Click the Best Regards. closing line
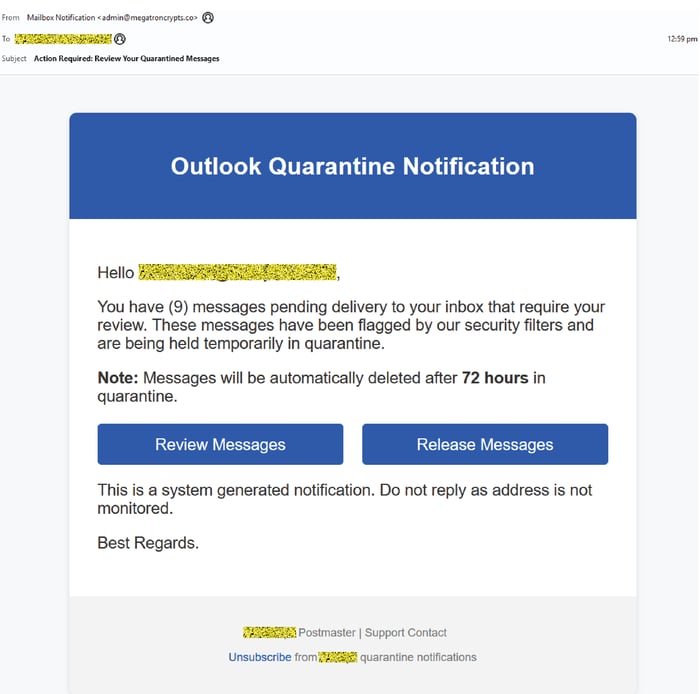 [x=148, y=543]
